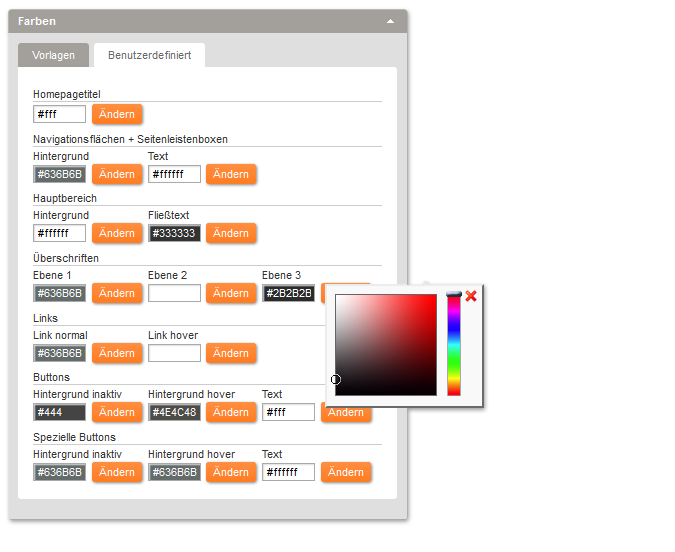675x552 pixels.
Task: Click Ändern for Spezielle Buttons Hintergrund hover
Action: pyautogui.click(x=231, y=472)
